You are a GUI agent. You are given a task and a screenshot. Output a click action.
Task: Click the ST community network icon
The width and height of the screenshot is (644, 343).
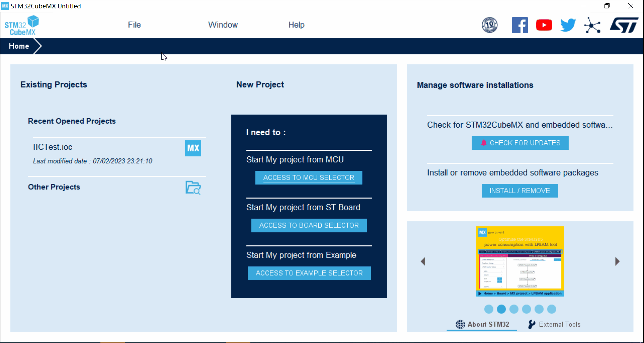point(592,25)
